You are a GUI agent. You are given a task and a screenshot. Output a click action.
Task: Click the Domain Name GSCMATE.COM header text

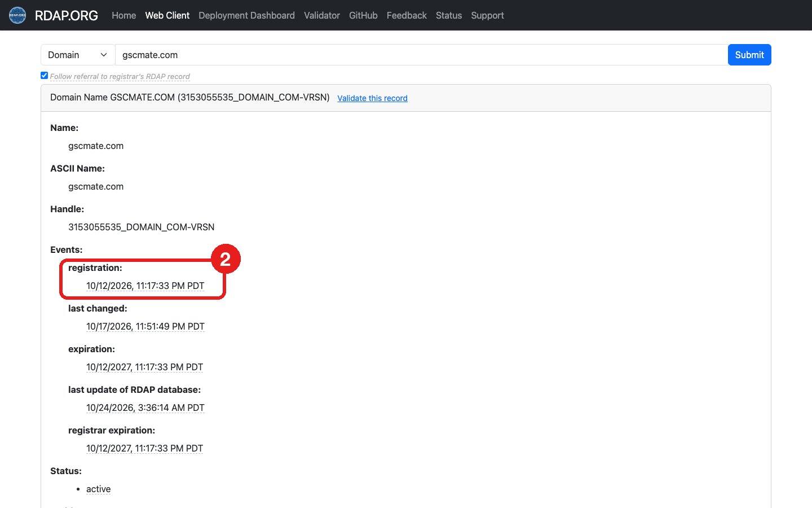(190, 98)
